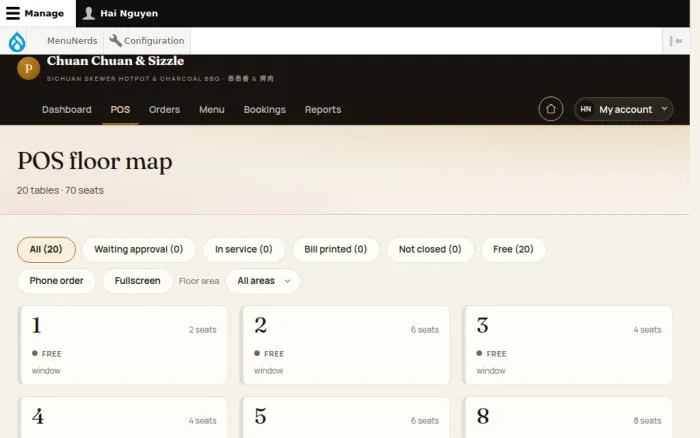Click the POS floor map heading
Screen dimensions: 700x438
tap(95, 162)
